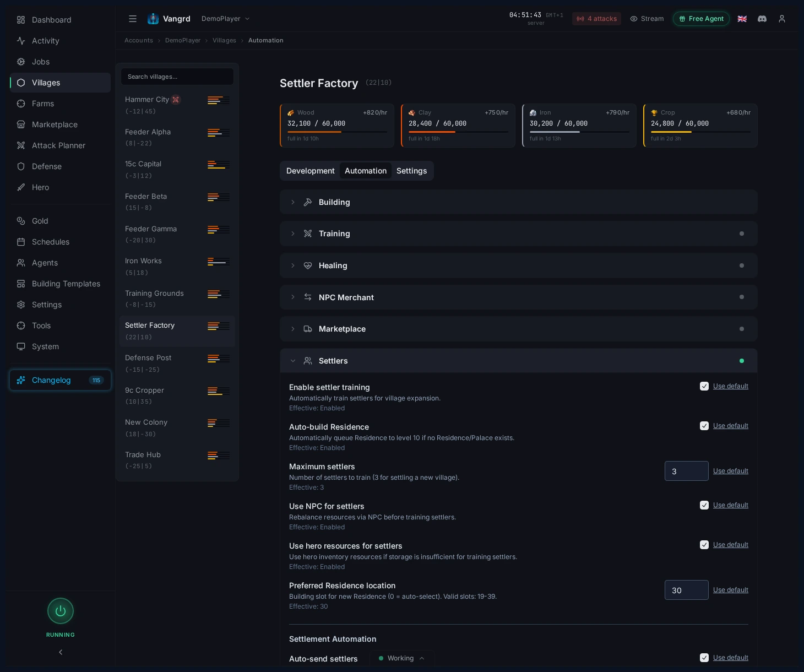Open the Attack Planner from the sidebar
The width and height of the screenshot is (804, 672).
(x=58, y=145)
